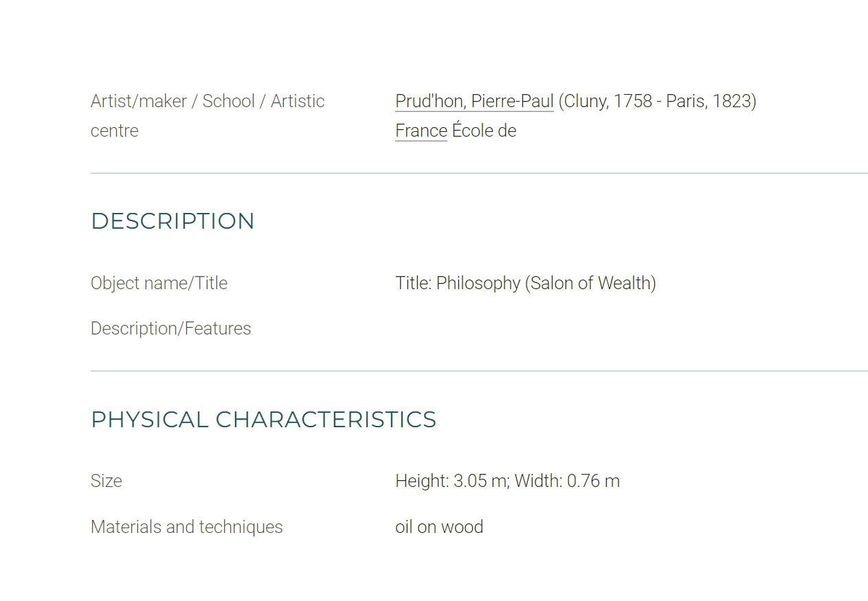Click the word centre under Artist/maker

[x=114, y=131]
